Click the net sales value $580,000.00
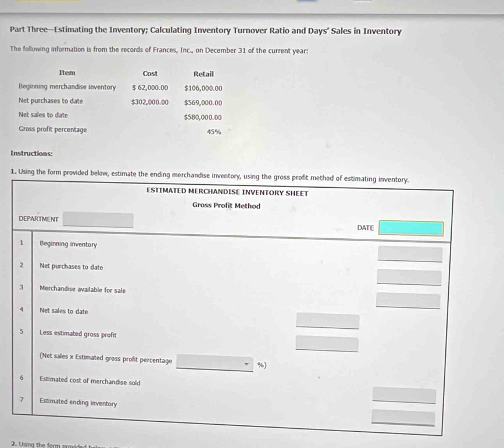This screenshot has width=504, height=448. pos(203,117)
